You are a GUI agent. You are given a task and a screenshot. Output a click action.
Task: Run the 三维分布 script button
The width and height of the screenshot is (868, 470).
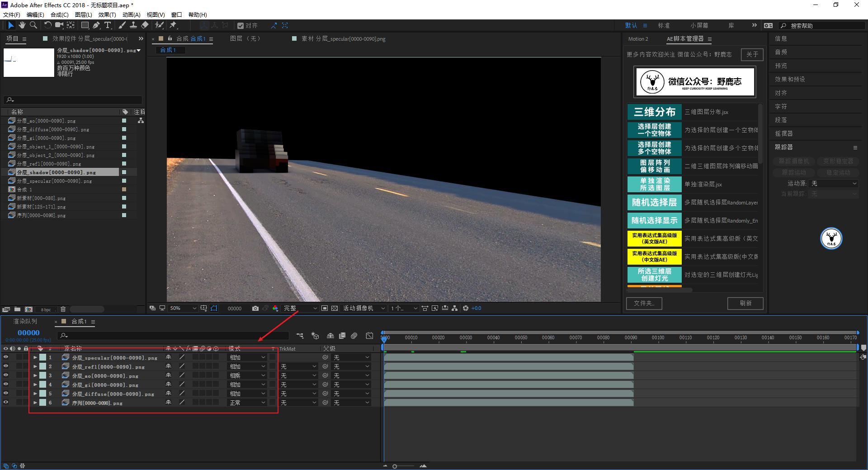coord(654,112)
